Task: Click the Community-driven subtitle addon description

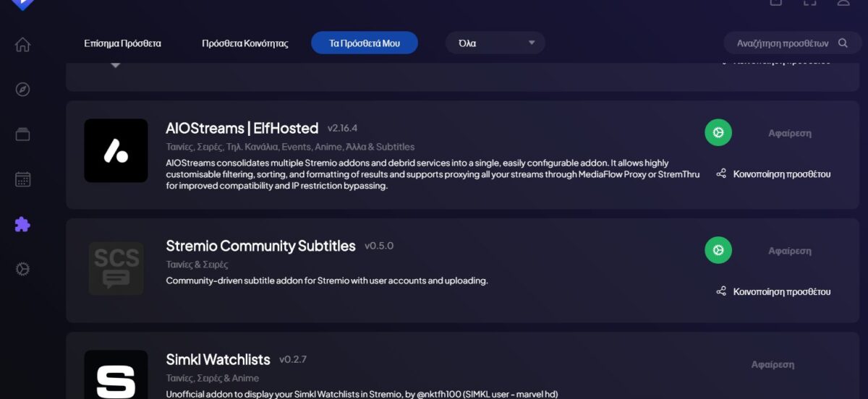Action: click(327, 280)
